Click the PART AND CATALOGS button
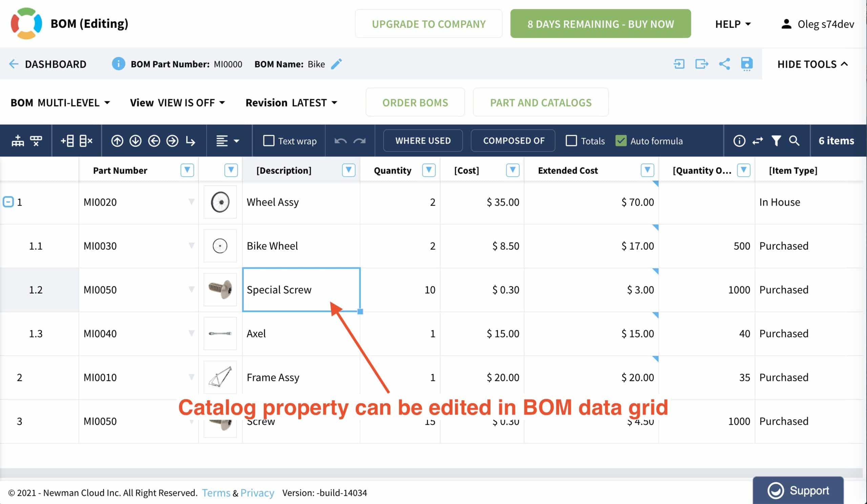Image resolution: width=867 pixels, height=504 pixels. click(540, 102)
